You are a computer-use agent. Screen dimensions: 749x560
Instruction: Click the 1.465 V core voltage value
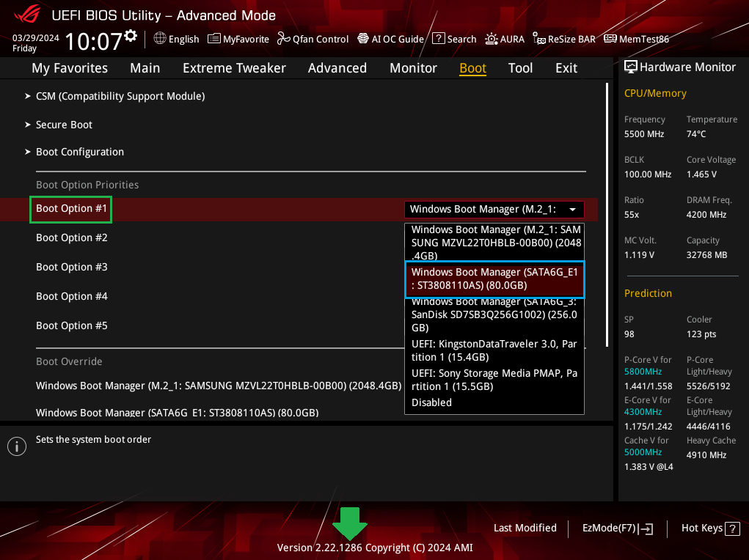coord(701,174)
